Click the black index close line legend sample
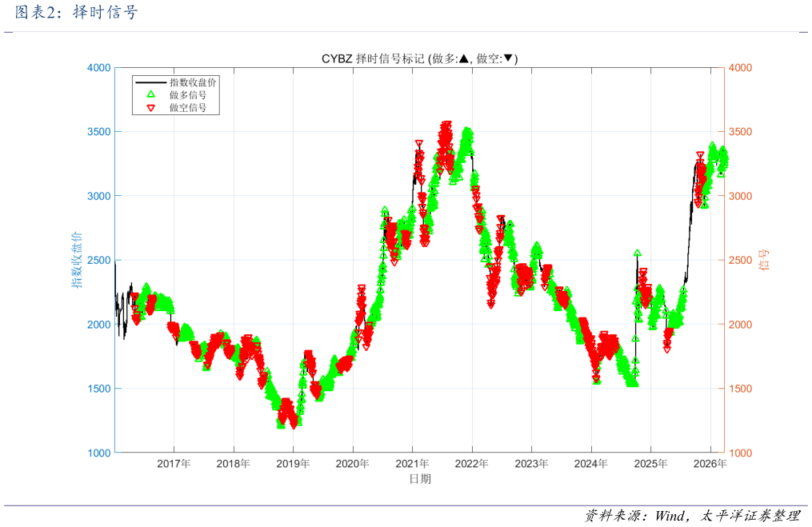The height and width of the screenshot is (527, 812). [150, 82]
